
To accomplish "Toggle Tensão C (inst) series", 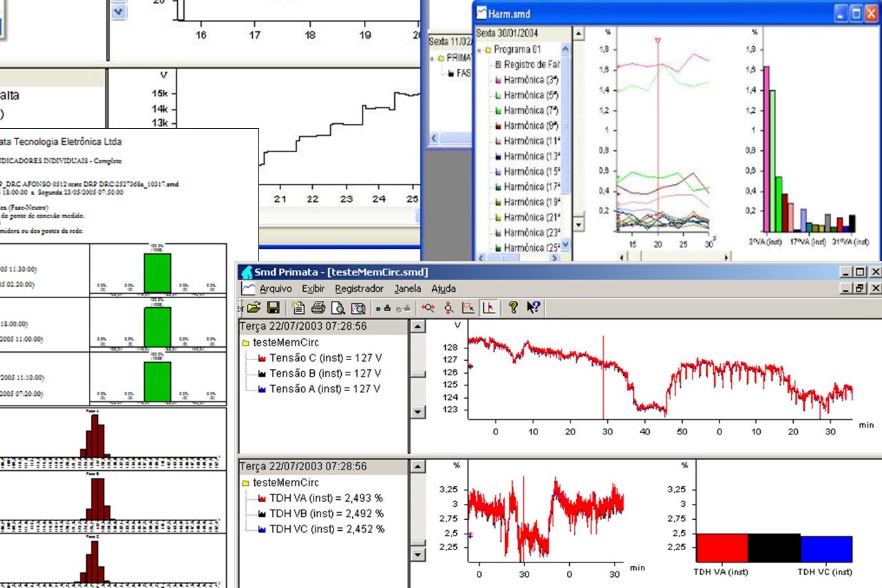I will 324,358.
